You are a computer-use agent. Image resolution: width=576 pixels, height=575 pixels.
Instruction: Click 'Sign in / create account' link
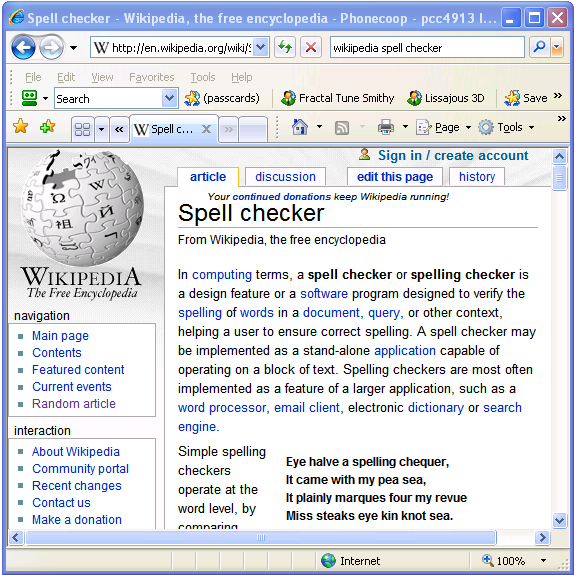pos(453,155)
